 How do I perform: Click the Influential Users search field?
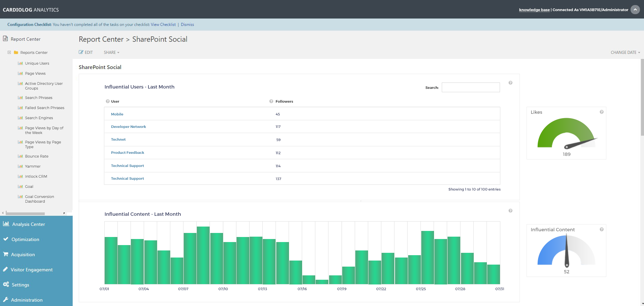(471, 87)
